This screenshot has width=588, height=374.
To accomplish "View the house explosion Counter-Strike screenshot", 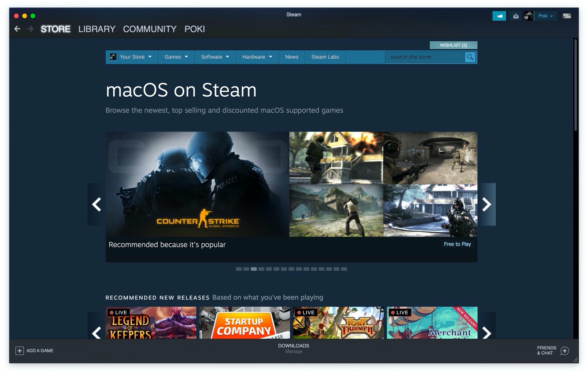I will pos(336,158).
